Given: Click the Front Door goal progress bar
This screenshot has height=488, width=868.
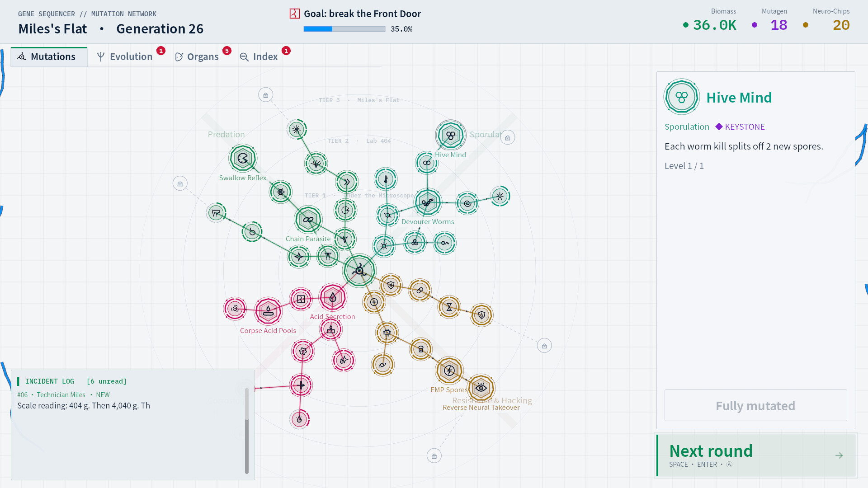Looking at the screenshot, I should (344, 29).
